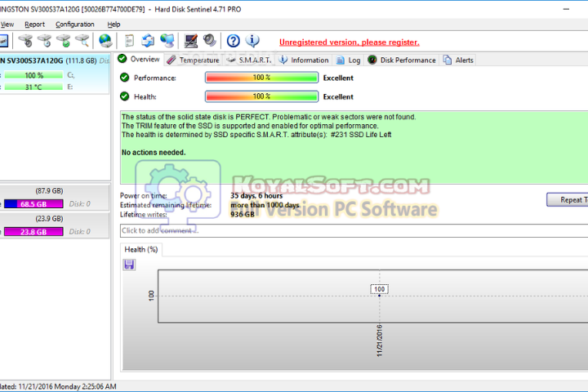Click green check icon beside Health label
This screenshot has width=588, height=392.
124,96
